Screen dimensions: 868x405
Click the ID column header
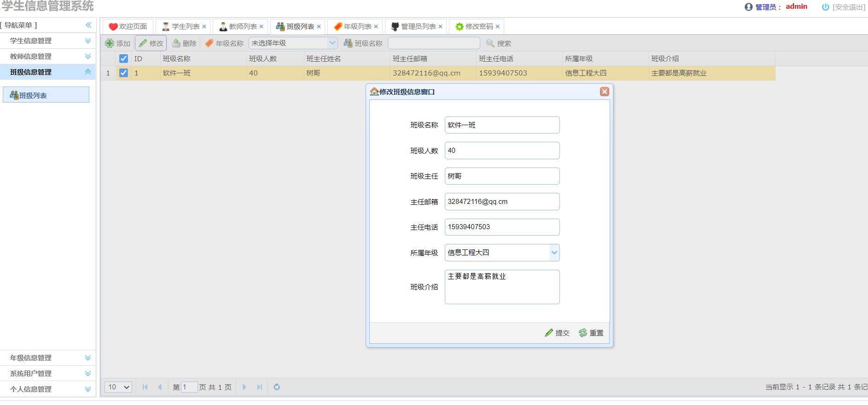(146, 58)
